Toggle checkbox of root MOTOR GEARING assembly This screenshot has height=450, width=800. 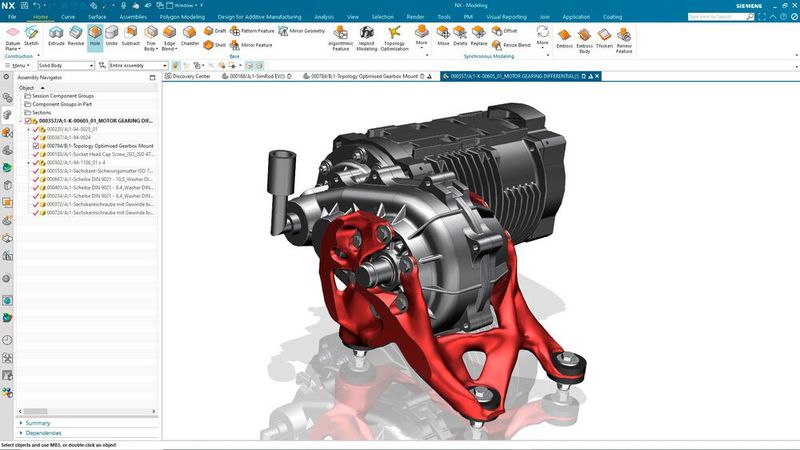[28, 121]
